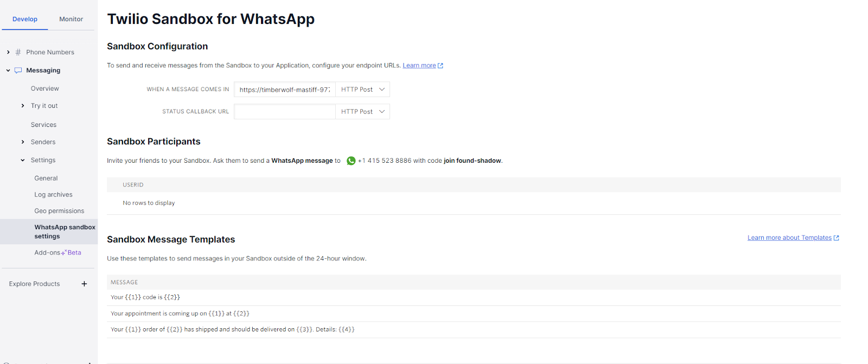Click the 'Your appointment is coming up' template row
868x364 pixels.
click(474, 314)
